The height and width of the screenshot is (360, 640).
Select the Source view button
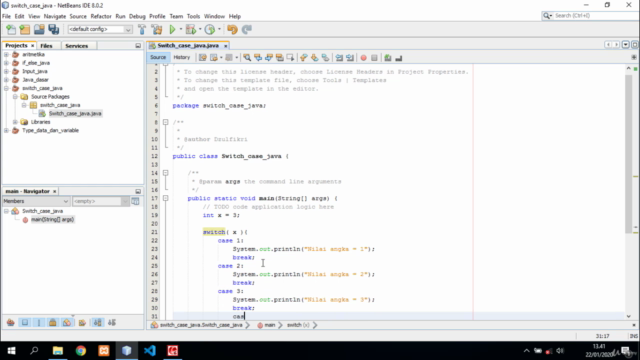158,58
